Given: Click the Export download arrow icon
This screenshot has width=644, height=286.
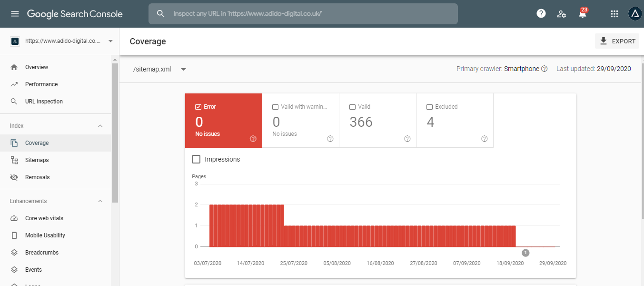Looking at the screenshot, I should tap(604, 41).
